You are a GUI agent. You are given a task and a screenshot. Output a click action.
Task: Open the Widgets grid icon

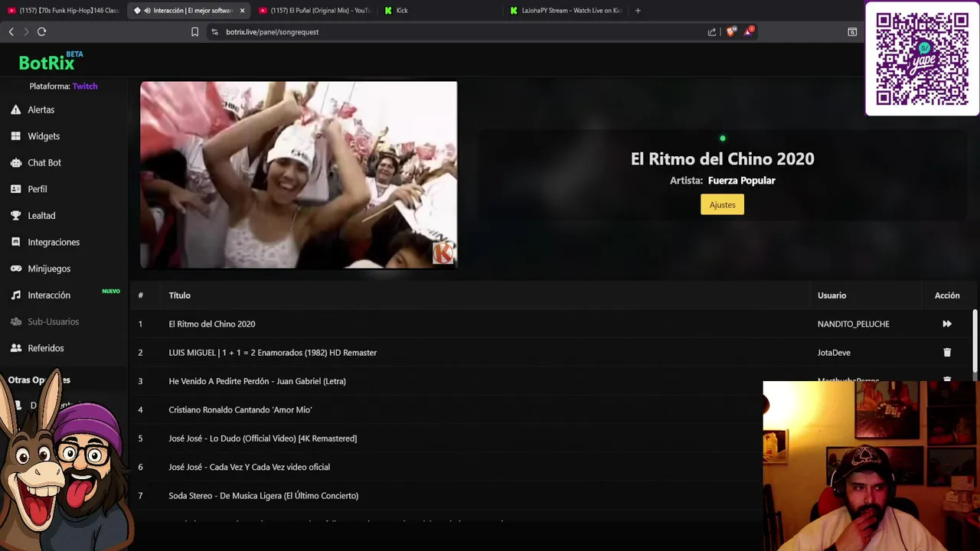pyautogui.click(x=15, y=136)
